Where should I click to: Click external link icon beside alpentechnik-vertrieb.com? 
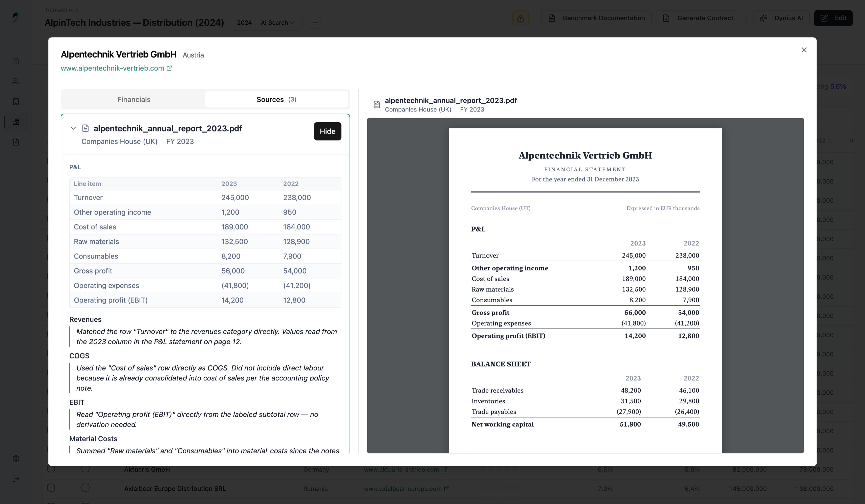169,68
